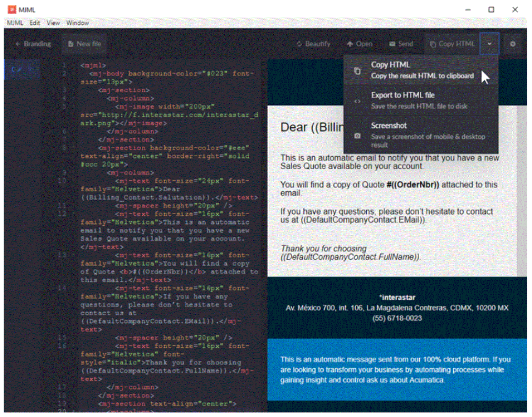Collapse the fold arrow on code line 2

tap(73, 74)
